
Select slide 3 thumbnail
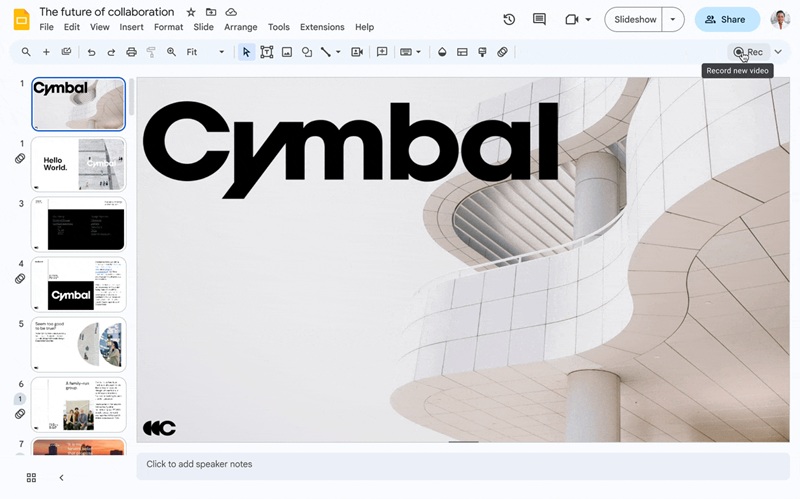(x=78, y=224)
